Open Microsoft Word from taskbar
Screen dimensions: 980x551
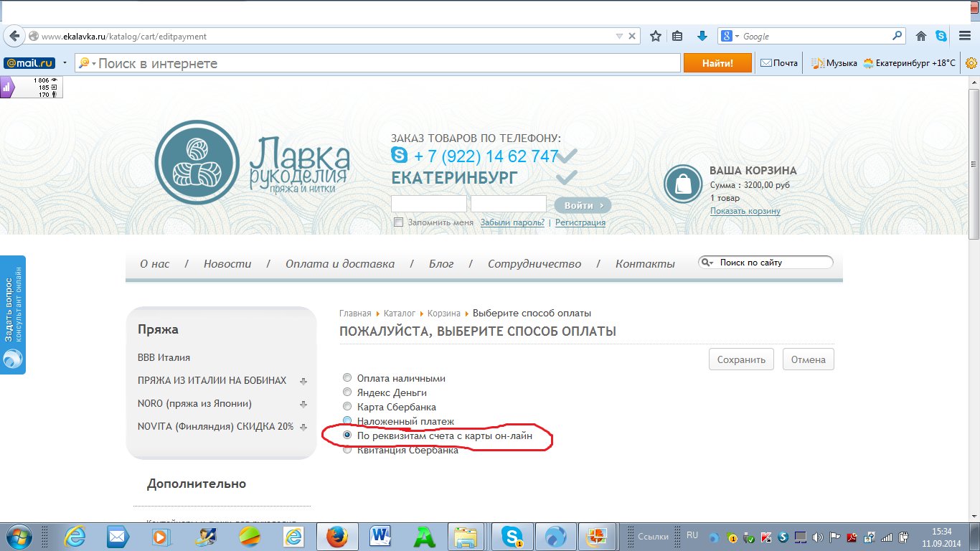380,536
